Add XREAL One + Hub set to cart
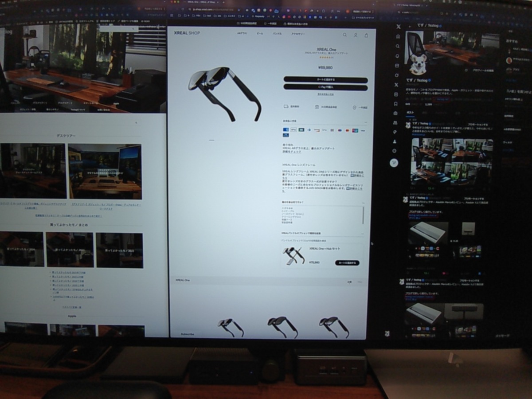The height and width of the screenshot is (399, 532). click(x=347, y=262)
